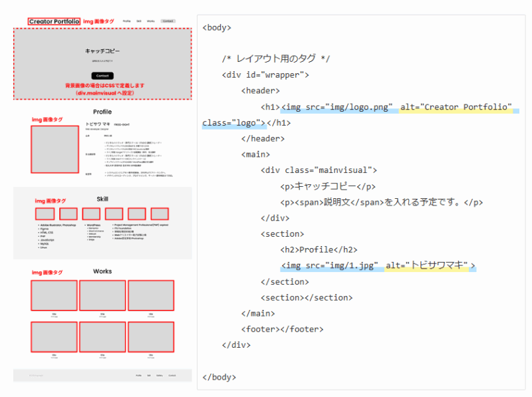Click the sixth Skill icon placeholder
Viewport: 532px width, 397px height.
tap(160, 214)
